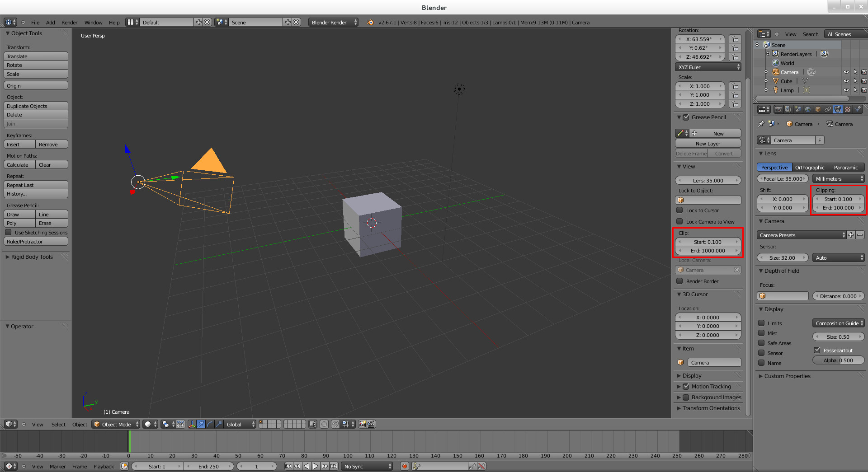Image resolution: width=868 pixels, height=472 pixels.
Task: Click the delete keyframes crossed key icon
Action: click(x=481, y=466)
